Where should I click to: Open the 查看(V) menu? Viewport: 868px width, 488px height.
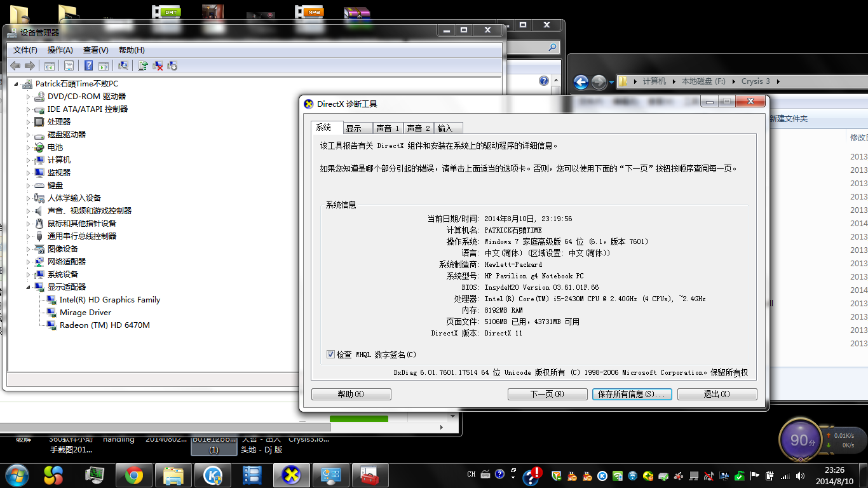pos(96,50)
